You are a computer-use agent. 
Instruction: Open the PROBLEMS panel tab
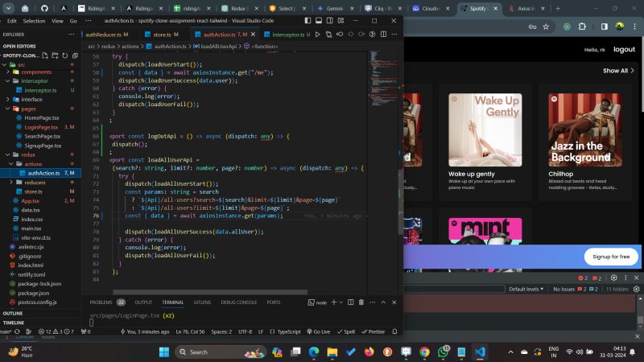[x=107, y=302]
